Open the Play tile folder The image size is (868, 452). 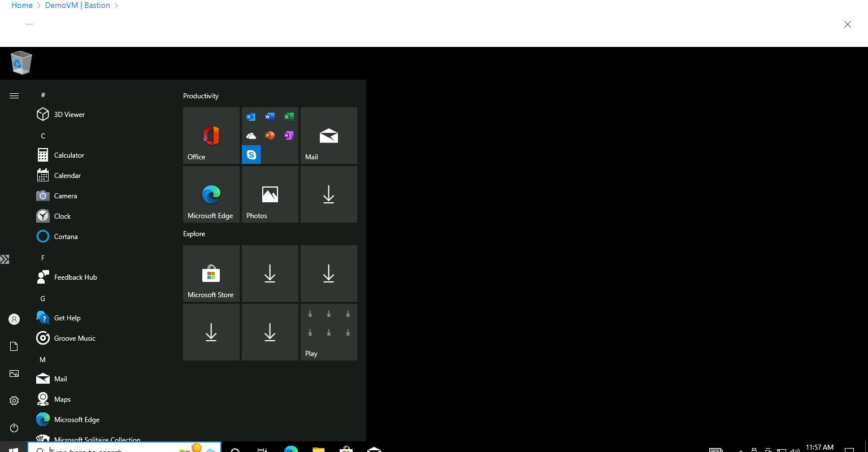329,332
